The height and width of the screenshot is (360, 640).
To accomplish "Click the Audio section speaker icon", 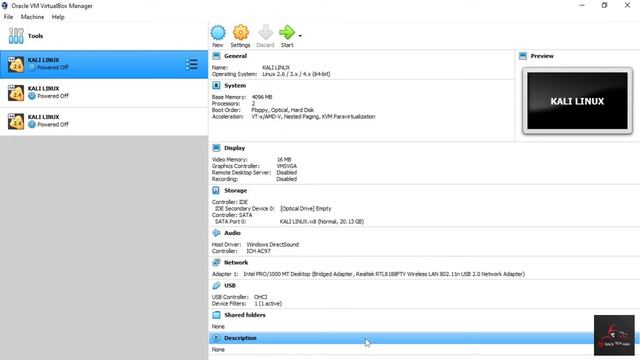I will pyautogui.click(x=216, y=233).
